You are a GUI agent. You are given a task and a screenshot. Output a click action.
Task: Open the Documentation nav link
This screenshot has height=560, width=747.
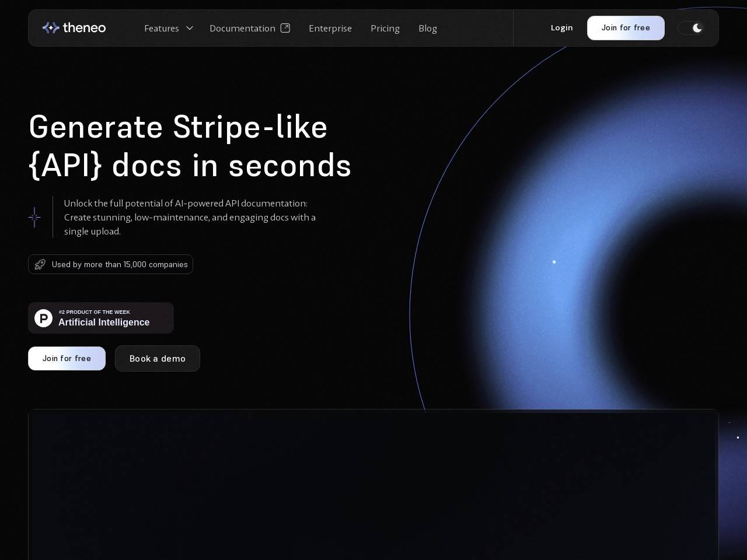[x=242, y=28]
